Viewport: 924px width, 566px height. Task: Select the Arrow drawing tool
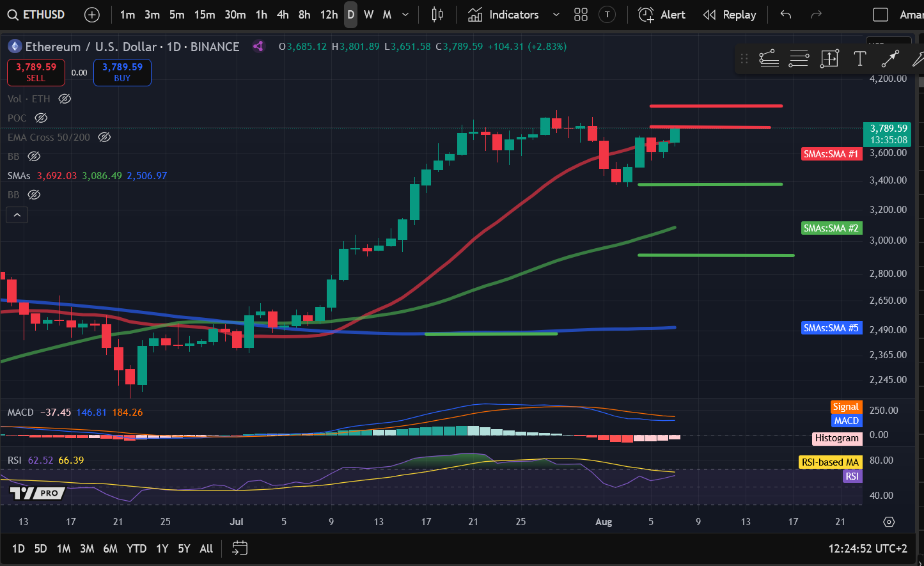tap(890, 59)
